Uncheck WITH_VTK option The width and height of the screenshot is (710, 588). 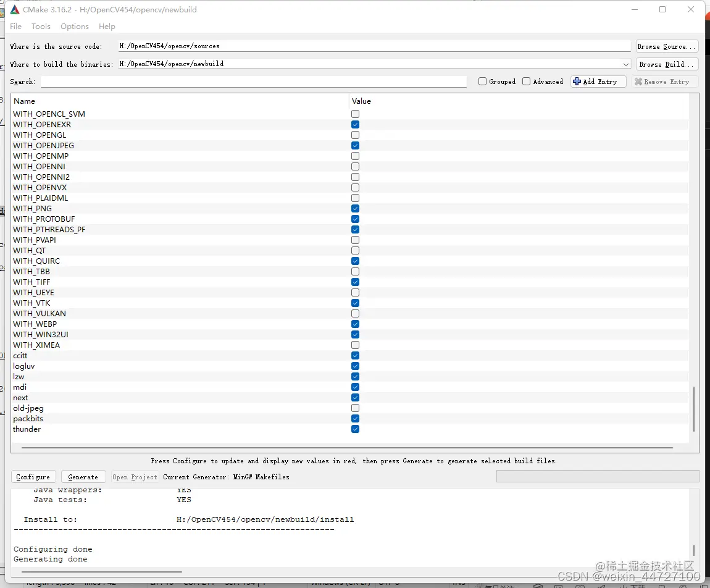[356, 303]
